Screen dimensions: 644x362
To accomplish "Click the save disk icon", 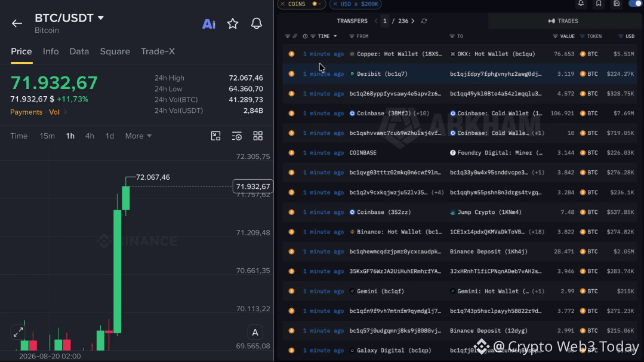I will [617, 4].
